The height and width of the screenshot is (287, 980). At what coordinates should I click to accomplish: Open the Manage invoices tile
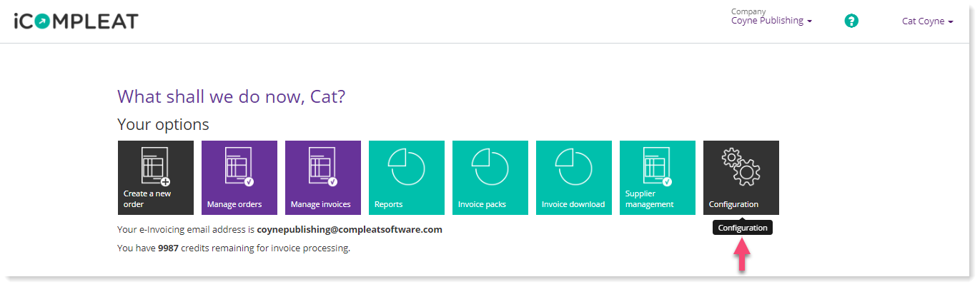click(323, 178)
